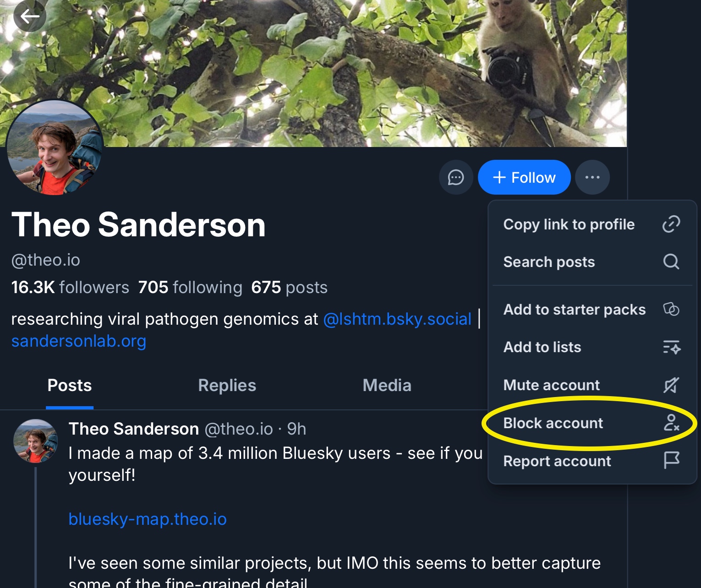Choose Copy link to profile
Viewport: 701px width, 588px height.
(569, 224)
